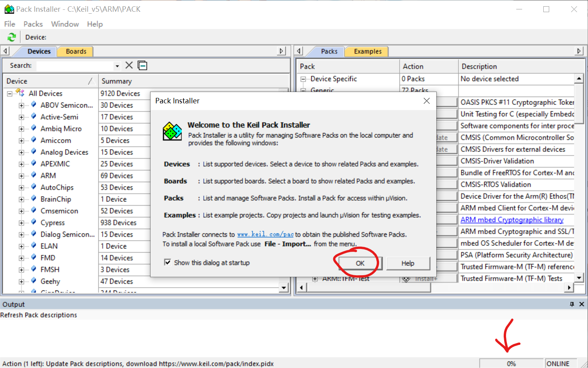588x368 pixels.
Task: Uncheck Show this dialog at startup
Action: pyautogui.click(x=168, y=262)
